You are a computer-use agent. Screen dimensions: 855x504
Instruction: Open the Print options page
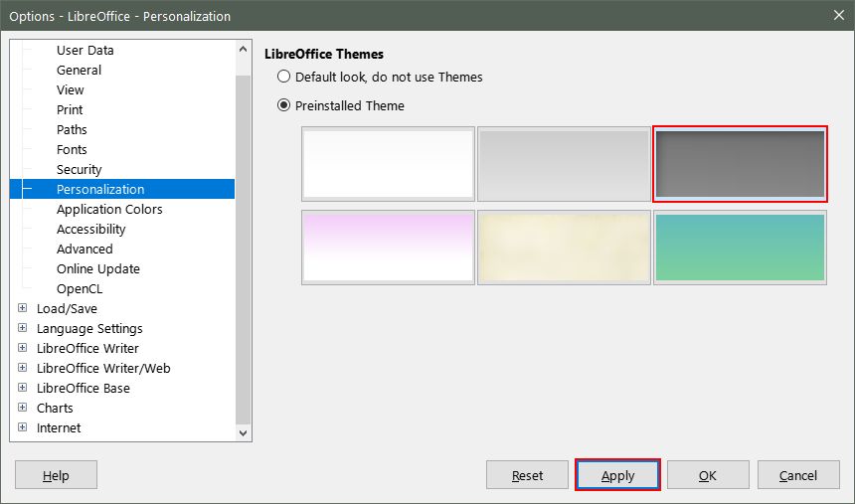point(70,109)
